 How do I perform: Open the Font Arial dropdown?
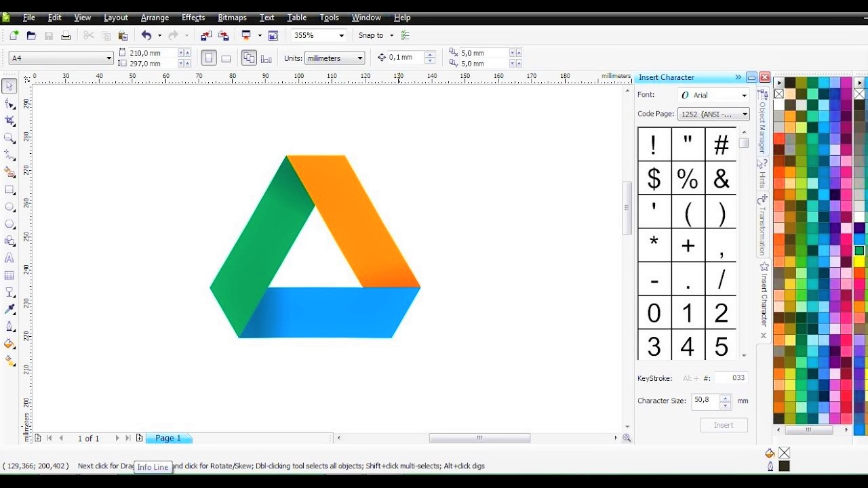click(x=744, y=96)
